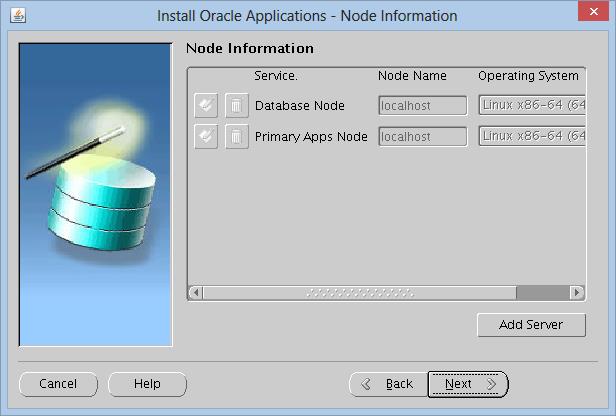Proceed with the Next button

(x=468, y=384)
